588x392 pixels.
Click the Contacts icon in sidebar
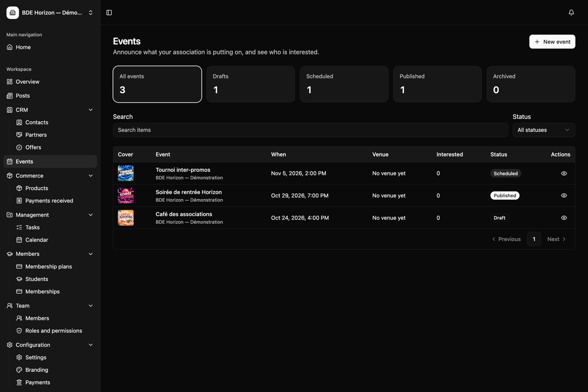pyautogui.click(x=19, y=122)
